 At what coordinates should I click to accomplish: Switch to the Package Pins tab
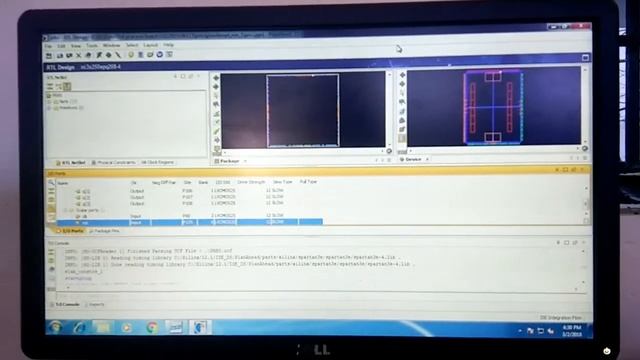pos(104,231)
